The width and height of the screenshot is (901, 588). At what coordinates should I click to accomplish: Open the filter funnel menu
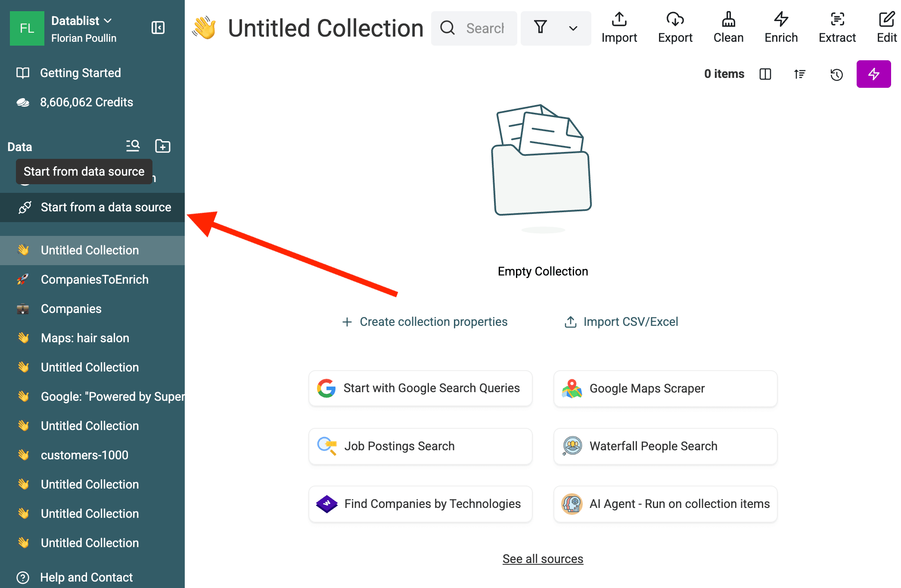tap(541, 28)
